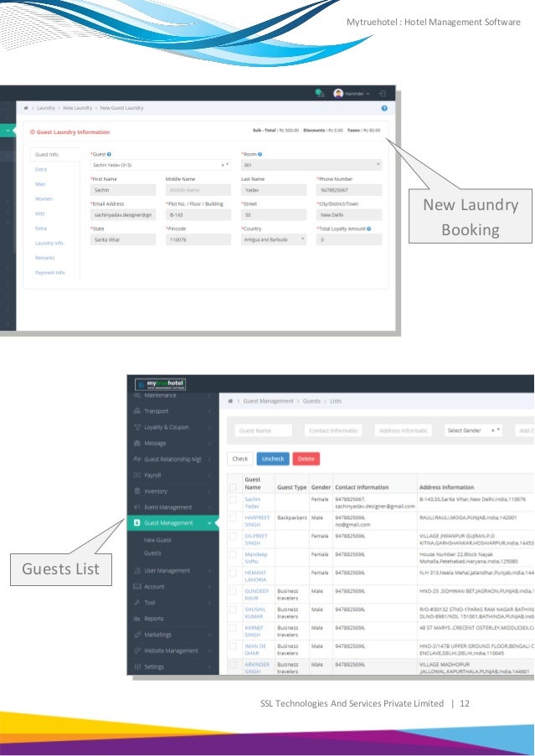Click the Phone Number field

pyautogui.click(x=349, y=190)
